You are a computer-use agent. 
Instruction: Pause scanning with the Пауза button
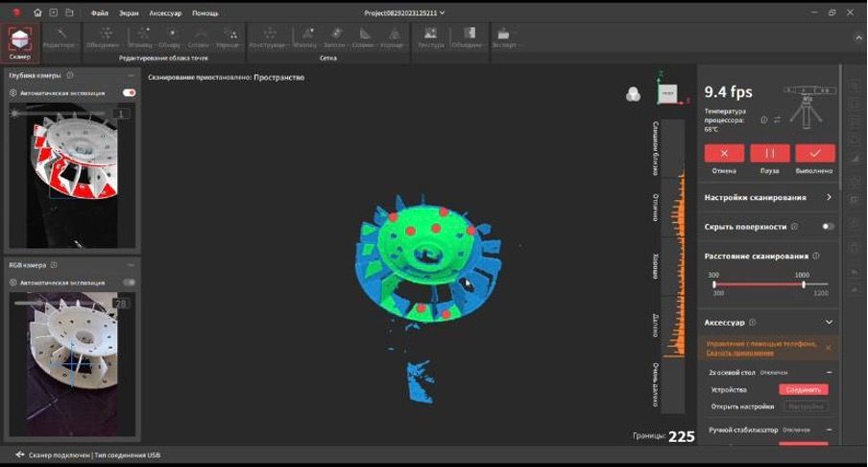click(x=769, y=154)
